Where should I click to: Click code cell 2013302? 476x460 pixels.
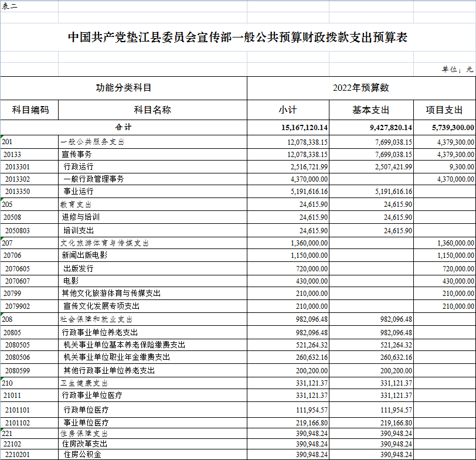29,179
